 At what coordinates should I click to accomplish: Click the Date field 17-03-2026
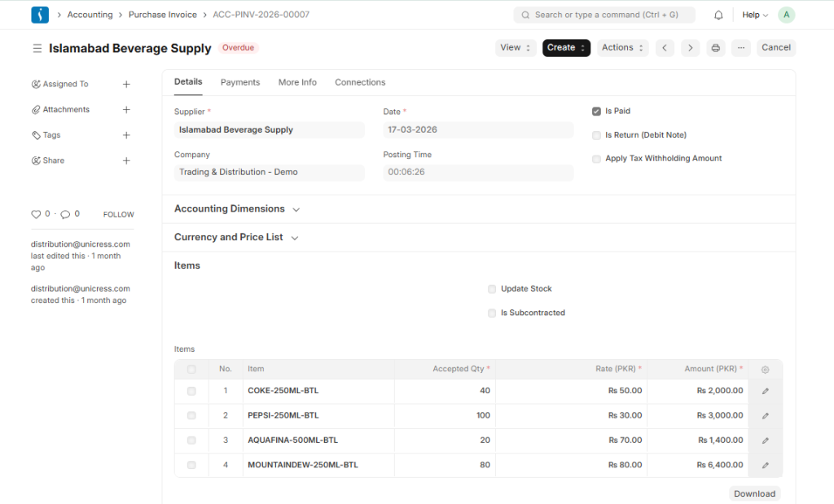point(478,129)
